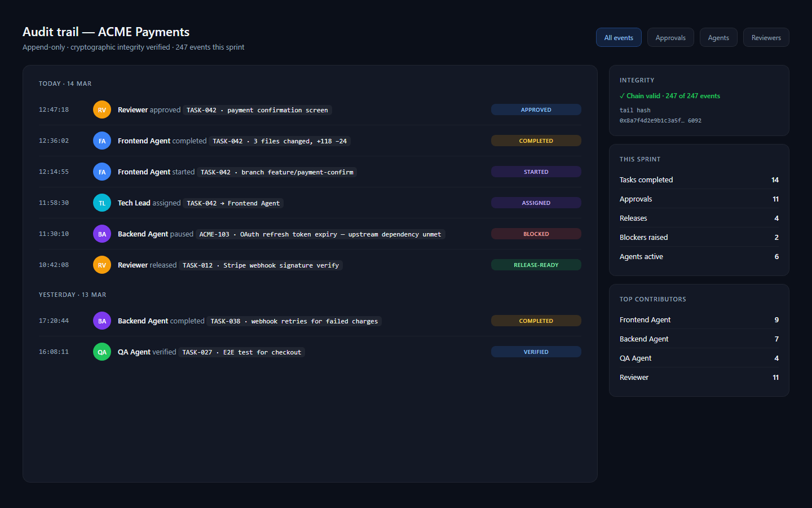Click the 'Audit trail — ACME Payments' title

(106, 32)
